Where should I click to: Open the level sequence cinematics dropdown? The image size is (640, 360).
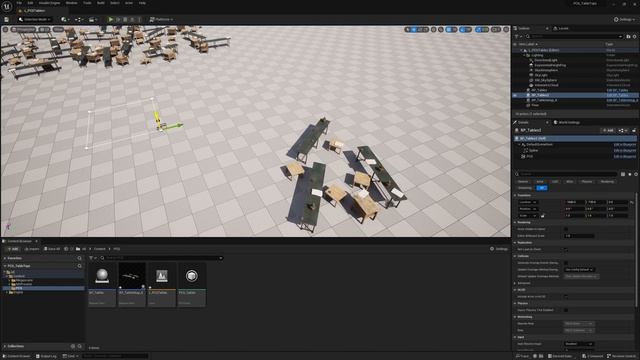(93, 19)
